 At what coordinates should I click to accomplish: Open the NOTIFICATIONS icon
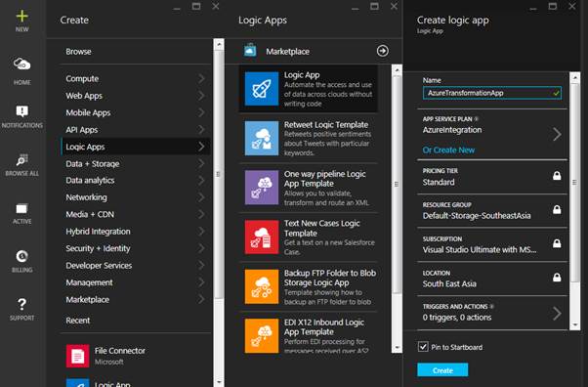[x=21, y=111]
